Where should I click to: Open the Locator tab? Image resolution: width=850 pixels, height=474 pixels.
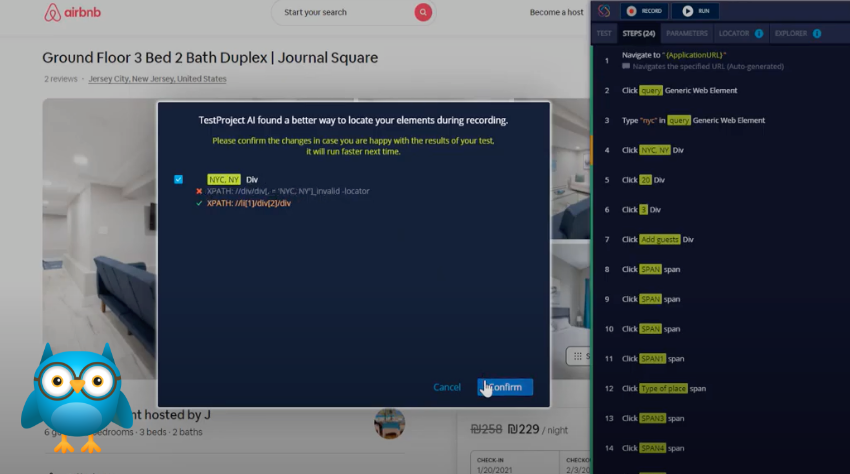pyautogui.click(x=733, y=34)
